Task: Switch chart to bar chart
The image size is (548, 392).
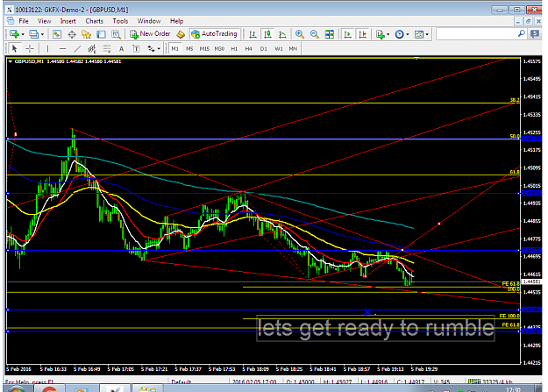Action: point(253,34)
